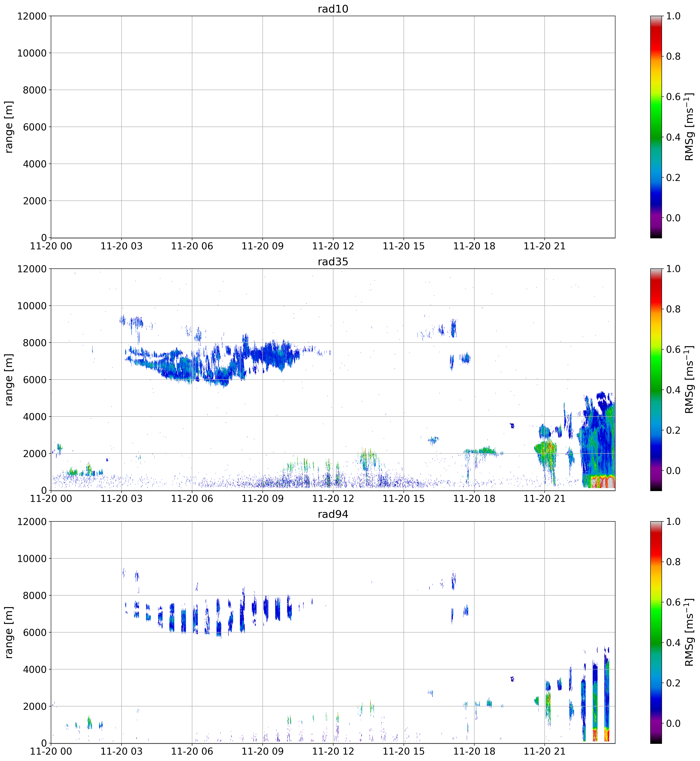700x761 pixels.
Task: Click the rad10 x-axis label 11-20 06
Action: coord(192,246)
